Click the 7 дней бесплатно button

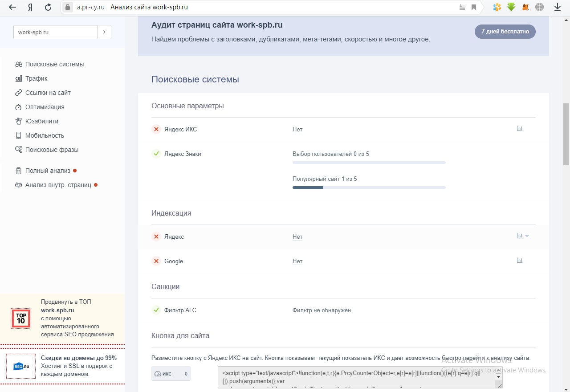coord(505,32)
